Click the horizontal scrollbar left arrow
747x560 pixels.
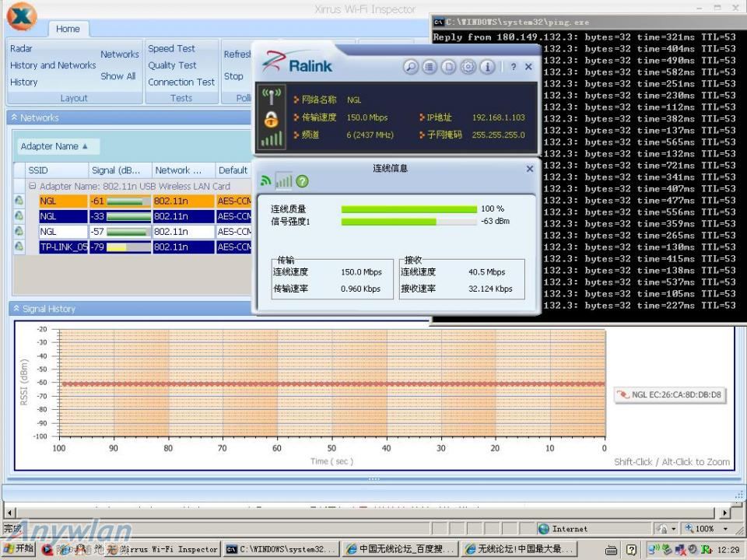(x=9, y=513)
